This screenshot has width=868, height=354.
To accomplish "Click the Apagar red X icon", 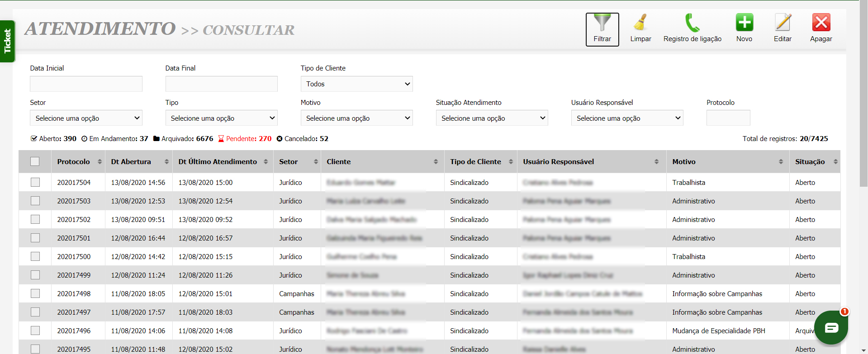I will coord(821,23).
